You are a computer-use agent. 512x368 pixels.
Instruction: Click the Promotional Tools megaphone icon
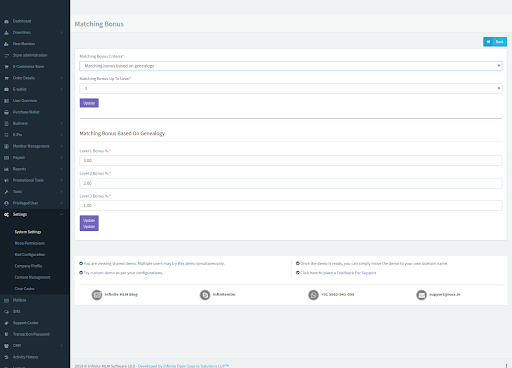click(x=6, y=180)
